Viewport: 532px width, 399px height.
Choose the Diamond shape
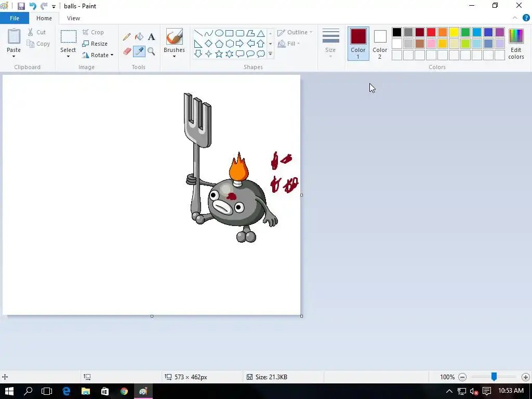tap(209, 44)
